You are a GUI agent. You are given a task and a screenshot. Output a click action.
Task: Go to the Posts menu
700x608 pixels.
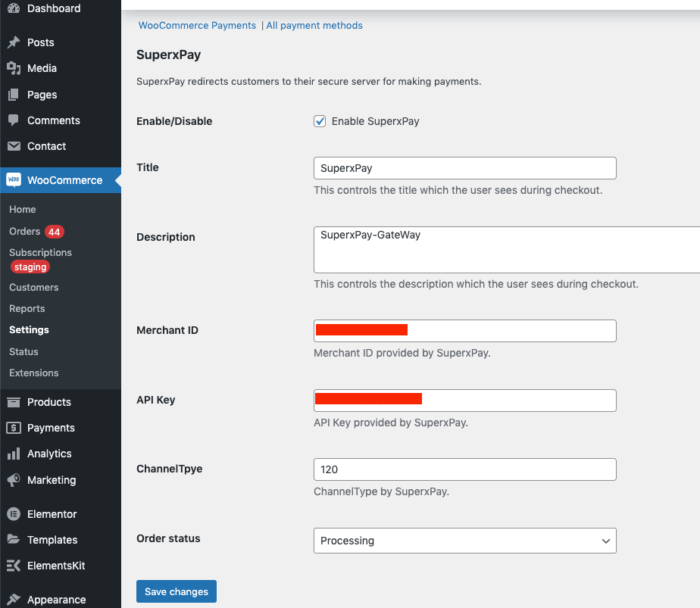coord(41,42)
